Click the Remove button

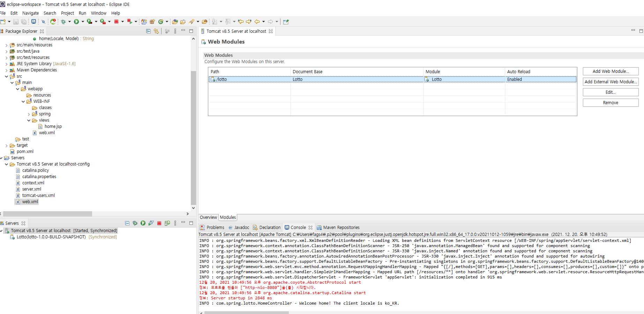tap(611, 103)
